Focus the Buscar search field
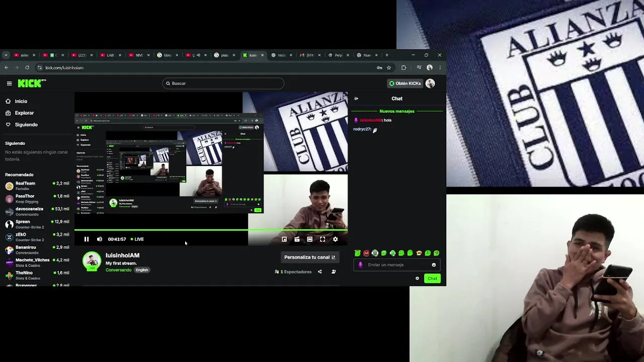The height and width of the screenshot is (362, 644). pos(223,83)
